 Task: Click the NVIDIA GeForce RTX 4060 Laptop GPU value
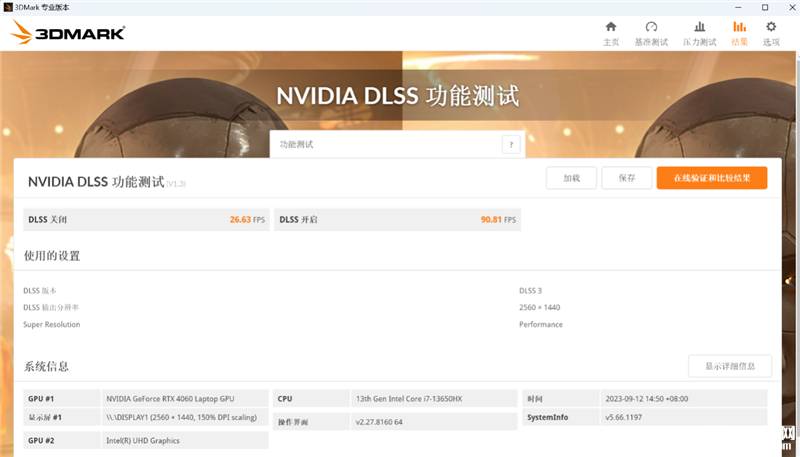tap(170, 399)
